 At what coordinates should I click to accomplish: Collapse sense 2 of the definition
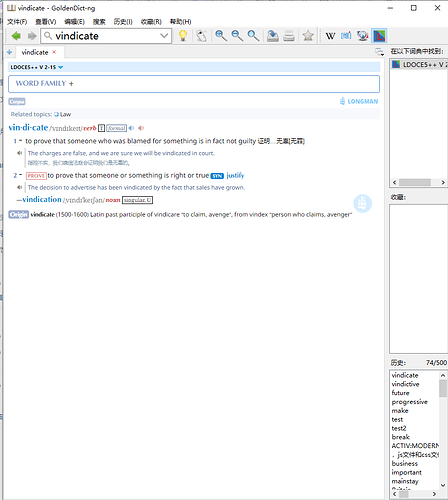pyautogui.click(x=20, y=175)
